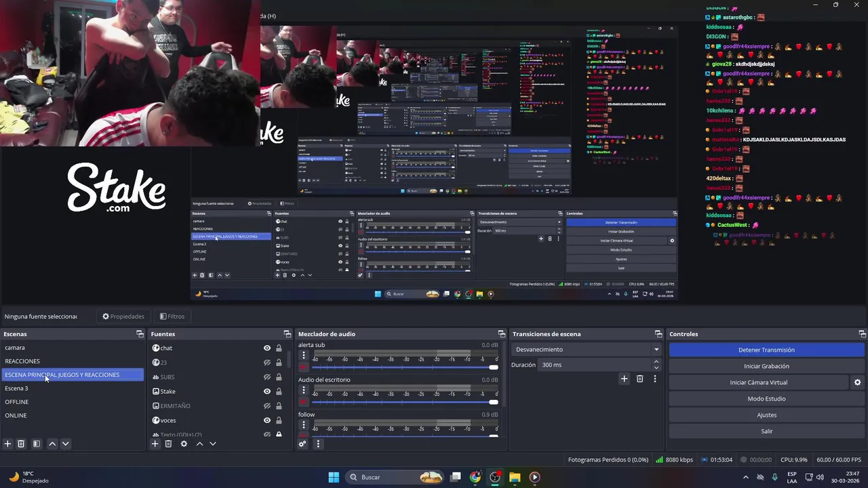Select the REACCIONES scene
The image size is (868, 488).
point(73,361)
